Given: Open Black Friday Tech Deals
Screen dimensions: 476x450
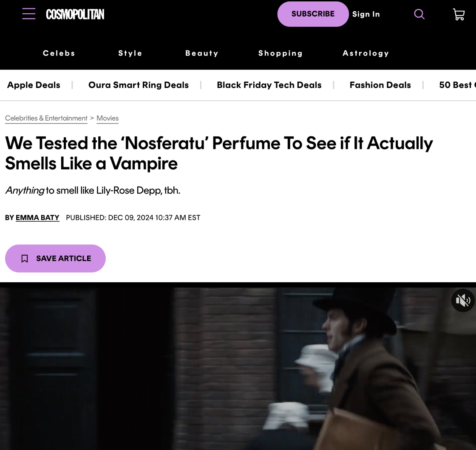Looking at the screenshot, I should (269, 85).
